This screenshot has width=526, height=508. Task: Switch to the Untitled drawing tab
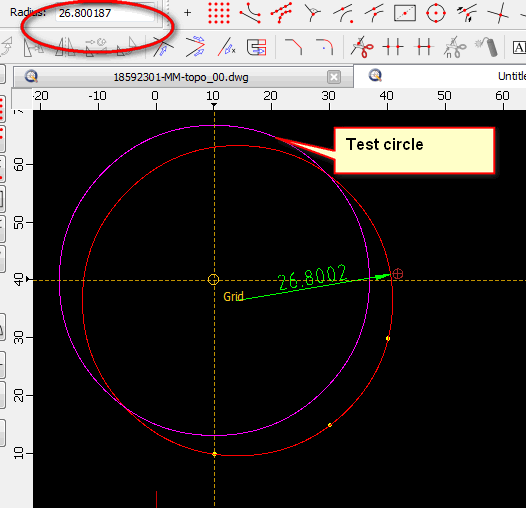440,77
